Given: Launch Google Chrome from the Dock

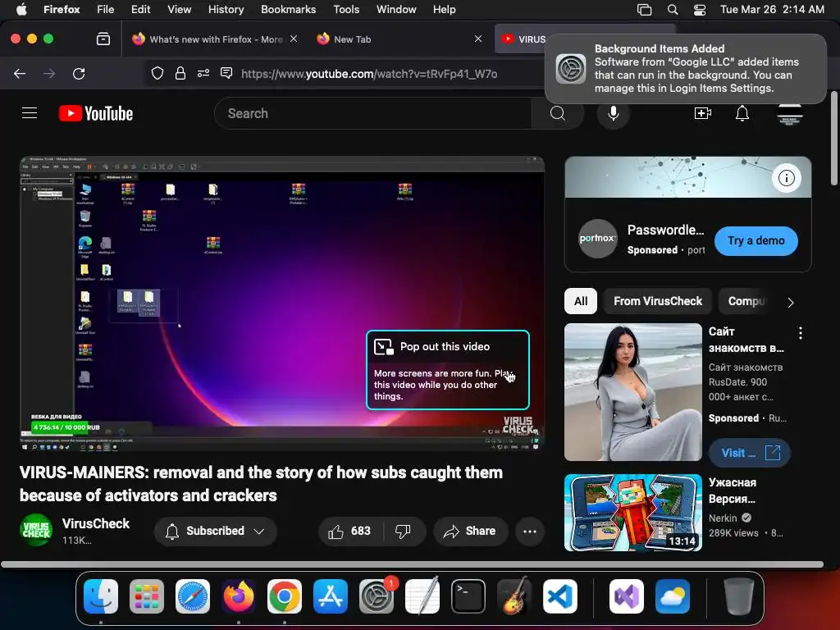Looking at the screenshot, I should (x=285, y=596).
